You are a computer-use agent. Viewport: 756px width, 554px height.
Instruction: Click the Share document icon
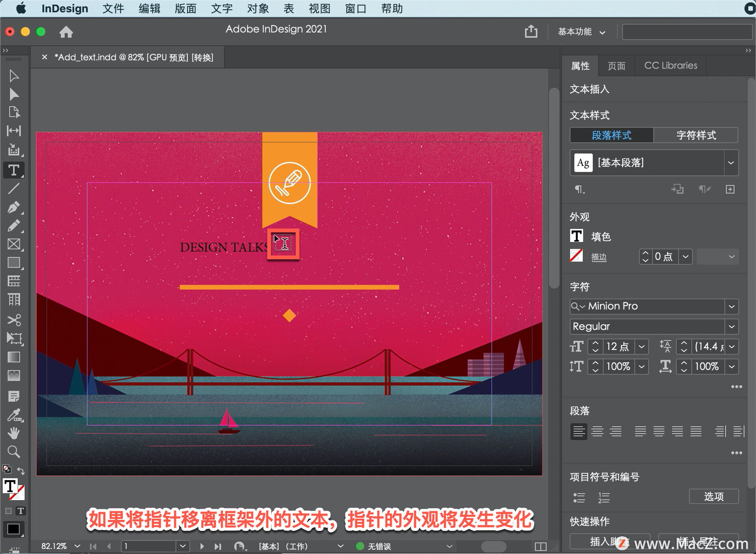pyautogui.click(x=531, y=31)
